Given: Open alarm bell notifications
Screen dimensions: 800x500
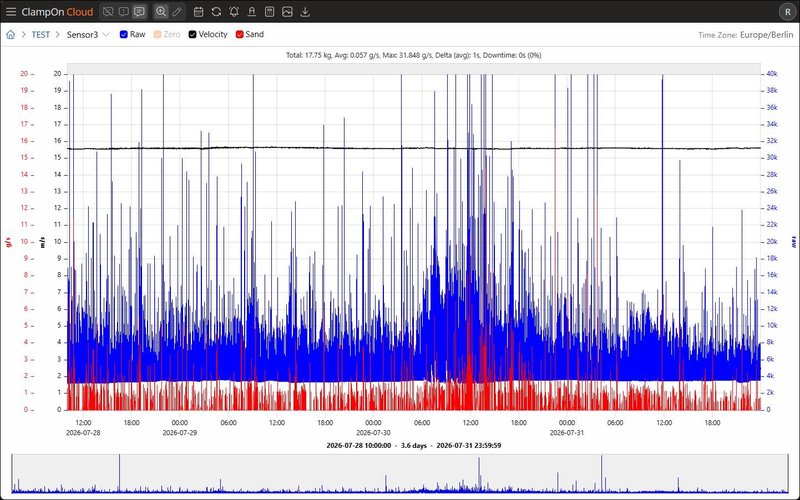Looking at the screenshot, I should click(234, 11).
